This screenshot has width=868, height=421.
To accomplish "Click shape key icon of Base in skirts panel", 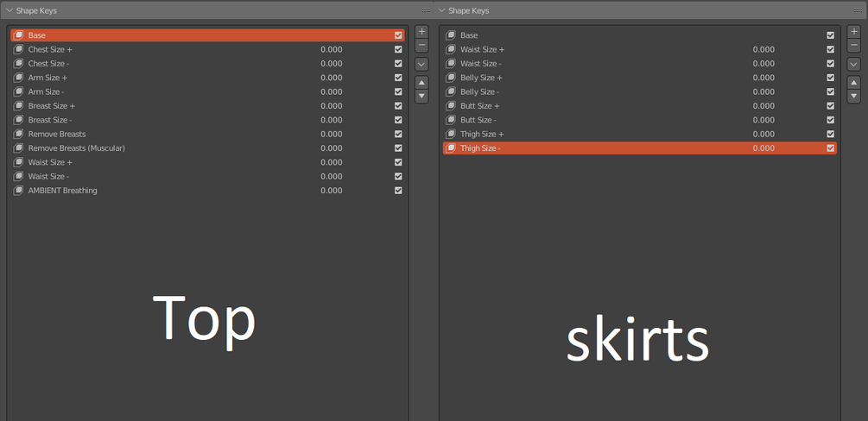I will coord(451,35).
